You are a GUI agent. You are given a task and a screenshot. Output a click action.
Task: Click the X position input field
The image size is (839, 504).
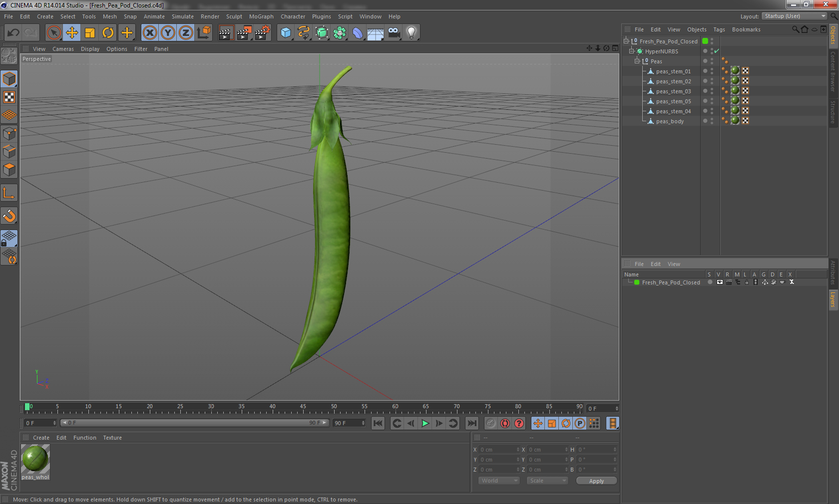tap(500, 450)
